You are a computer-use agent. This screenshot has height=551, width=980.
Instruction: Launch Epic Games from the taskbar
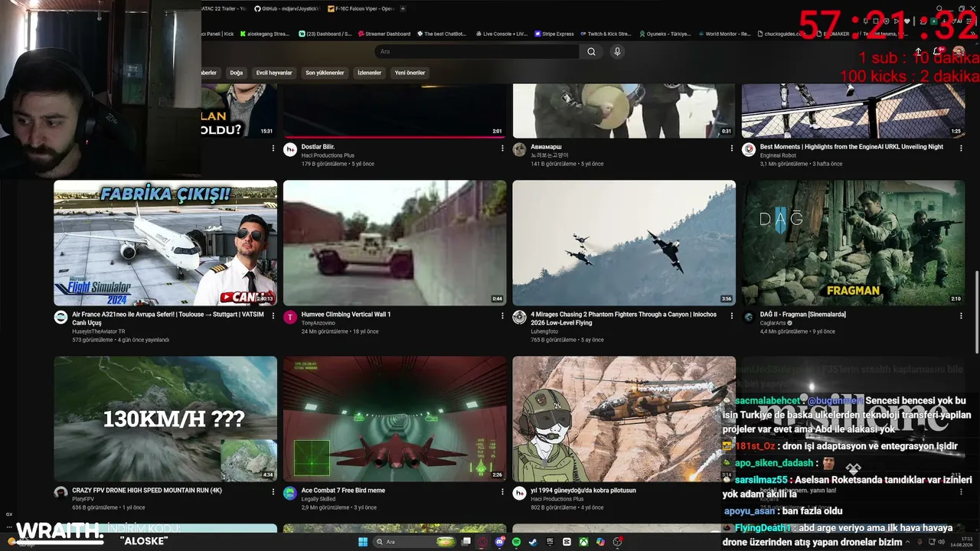[550, 542]
